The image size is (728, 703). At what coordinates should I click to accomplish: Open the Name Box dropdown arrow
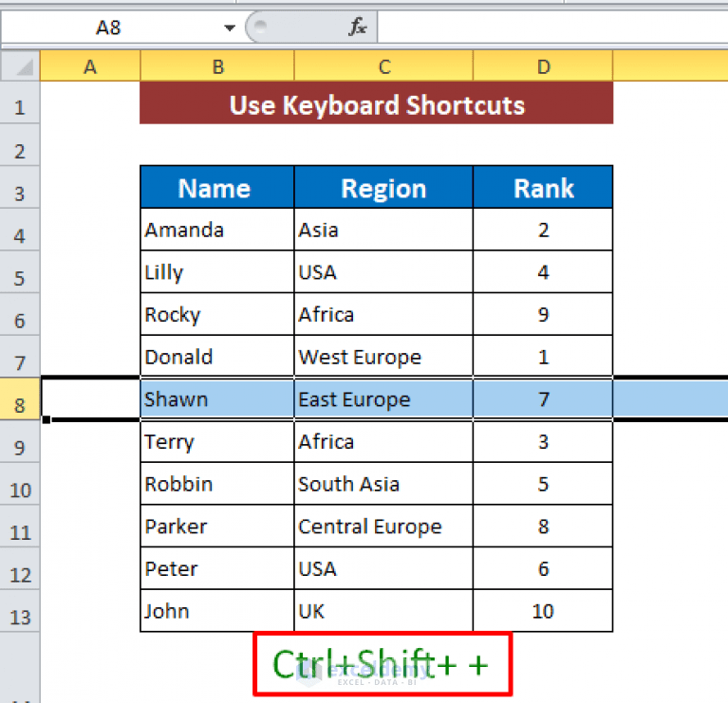point(229,28)
